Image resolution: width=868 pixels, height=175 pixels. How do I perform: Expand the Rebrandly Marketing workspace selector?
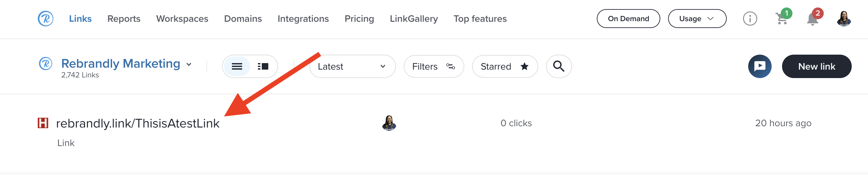pyautogui.click(x=126, y=64)
